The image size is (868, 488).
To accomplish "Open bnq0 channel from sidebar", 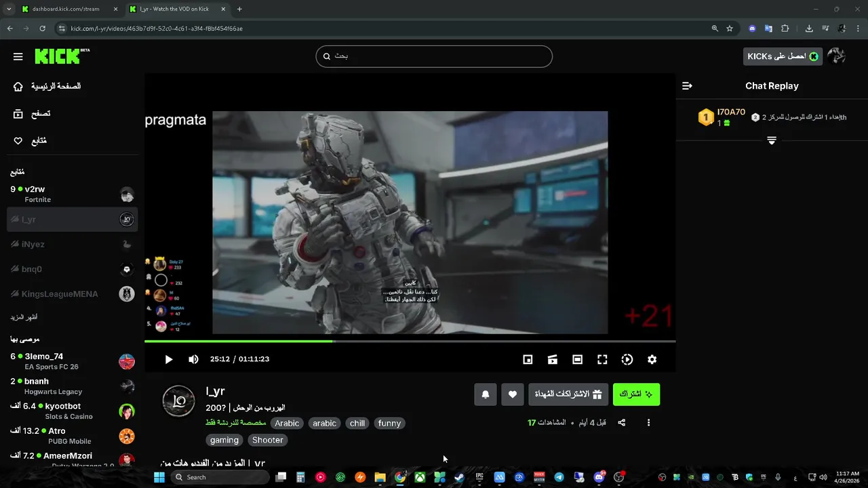I will click(x=72, y=269).
